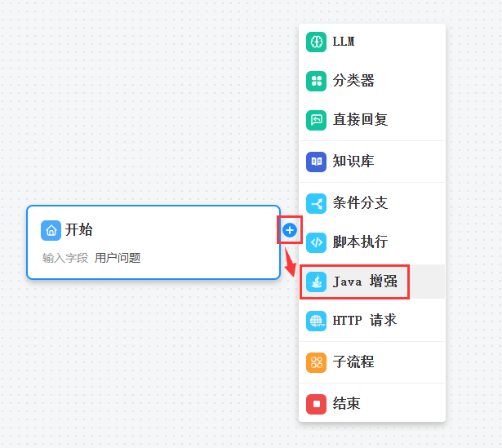The height and width of the screenshot is (448, 502).
Task: Select the 结束 menu entry
Action: (x=372, y=404)
